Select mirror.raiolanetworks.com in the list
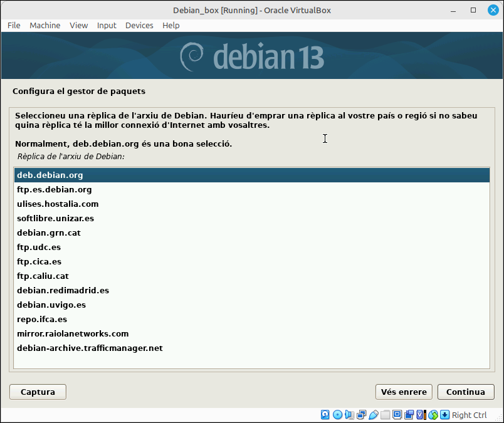The height and width of the screenshot is (423, 504). click(251, 333)
